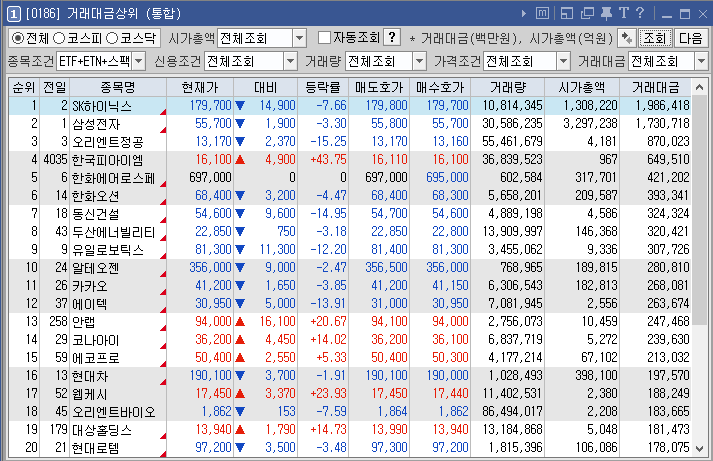713x461 pixels.
Task: Click the 매도호가 column header
Action: (x=379, y=87)
